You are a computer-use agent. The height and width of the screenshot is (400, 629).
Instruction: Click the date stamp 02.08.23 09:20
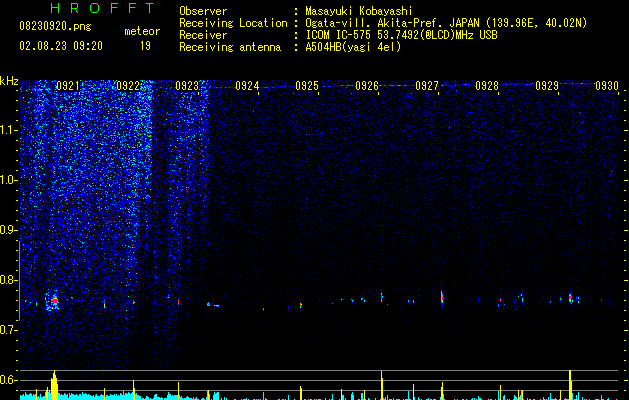pos(61,46)
